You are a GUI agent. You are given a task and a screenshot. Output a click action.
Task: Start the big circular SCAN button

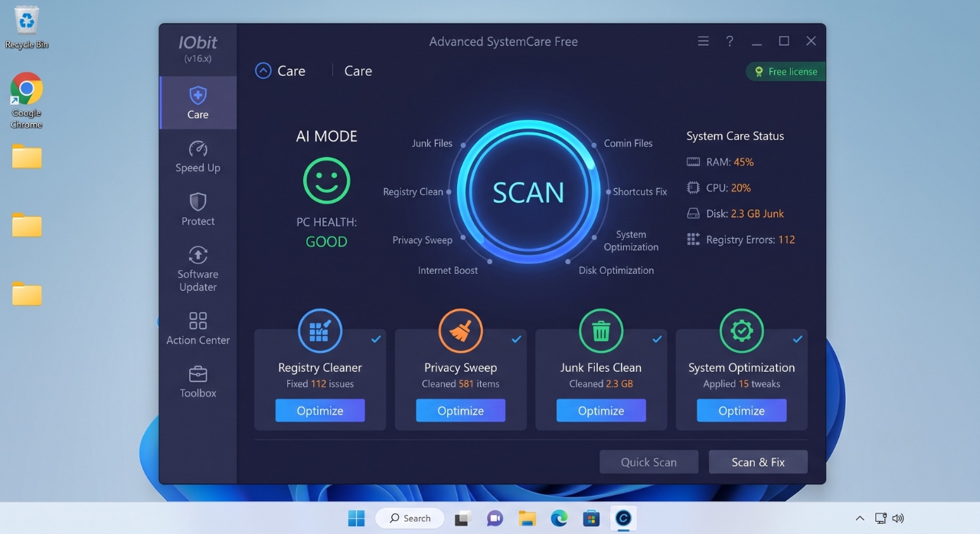point(528,193)
